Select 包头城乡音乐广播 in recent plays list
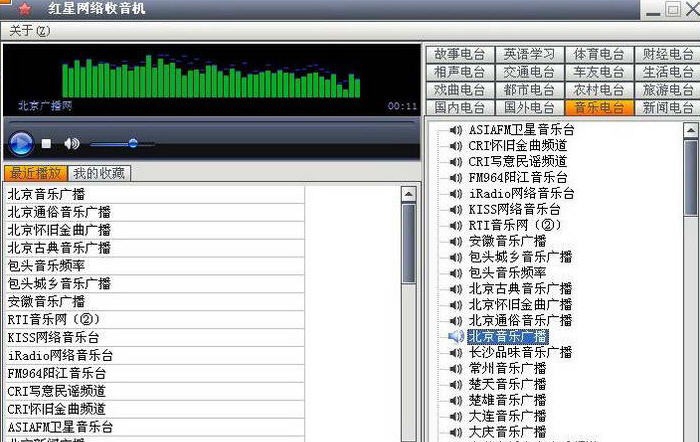Image resolution: width=700 pixels, height=442 pixels. (154, 284)
